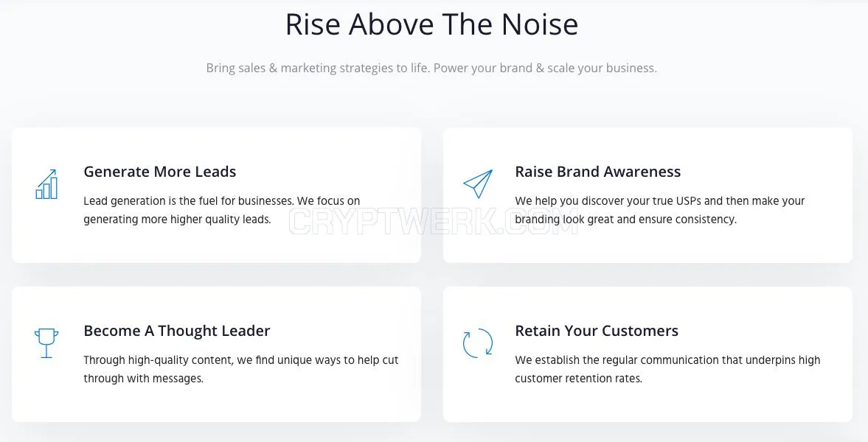Select the Generate More Leads heading
868x442 pixels.
pyautogui.click(x=160, y=172)
